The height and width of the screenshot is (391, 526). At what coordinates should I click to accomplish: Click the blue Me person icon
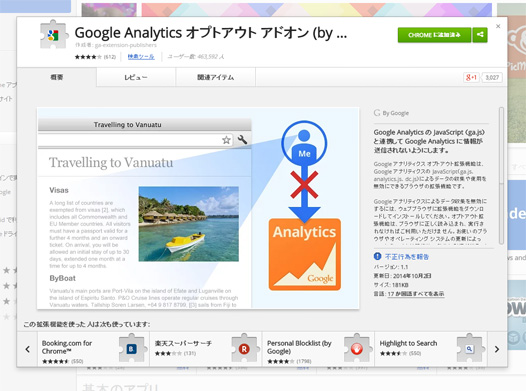(304, 143)
